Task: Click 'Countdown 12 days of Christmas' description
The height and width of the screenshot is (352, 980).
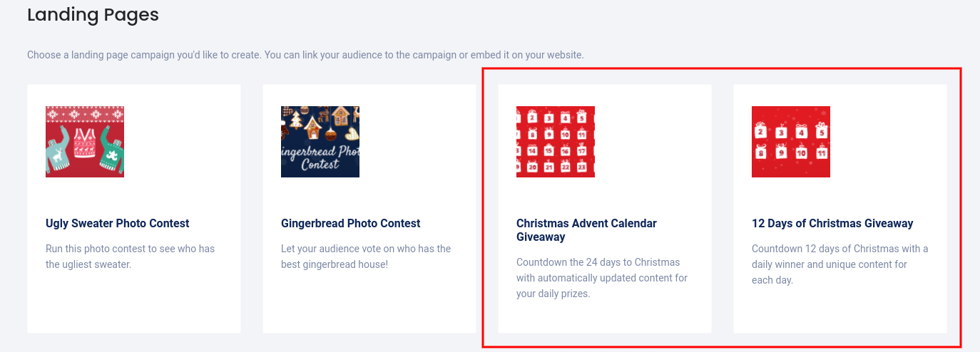Action: coord(840,264)
